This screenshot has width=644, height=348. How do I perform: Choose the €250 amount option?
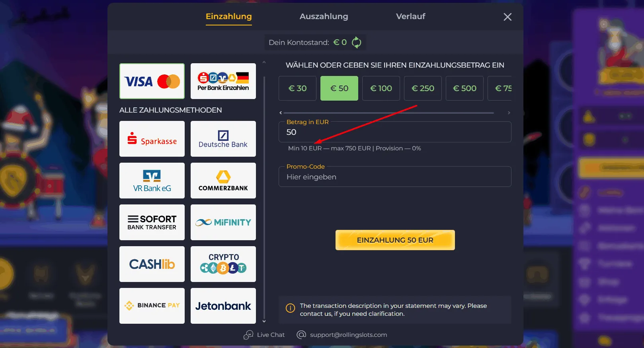(x=423, y=88)
